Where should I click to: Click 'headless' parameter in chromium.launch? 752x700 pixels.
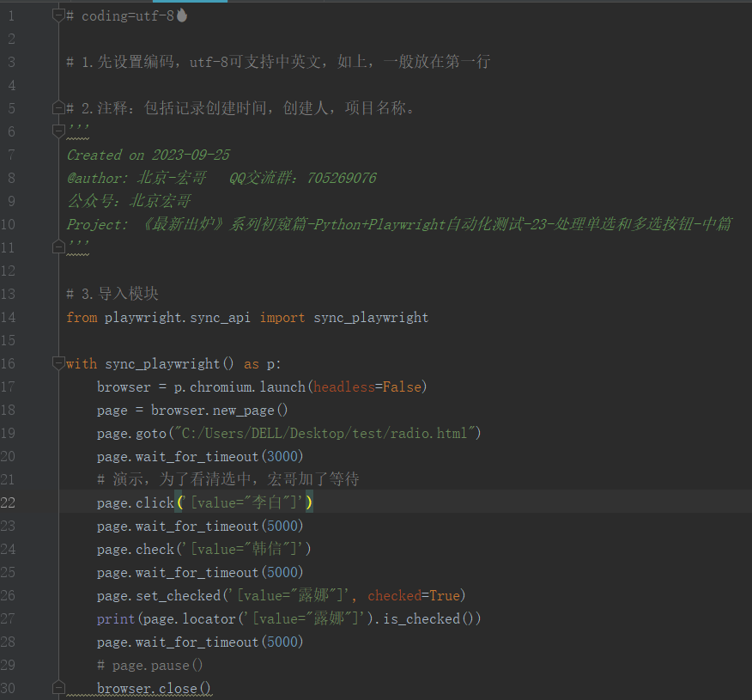click(x=344, y=387)
